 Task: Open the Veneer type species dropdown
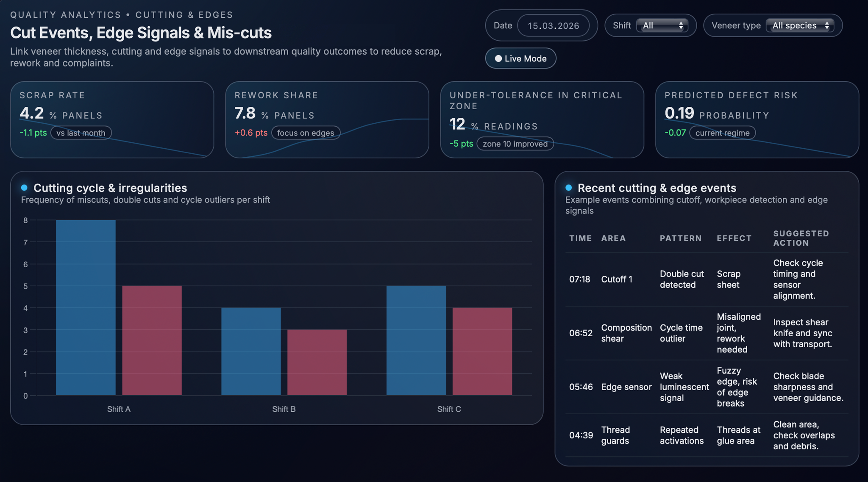click(x=799, y=25)
